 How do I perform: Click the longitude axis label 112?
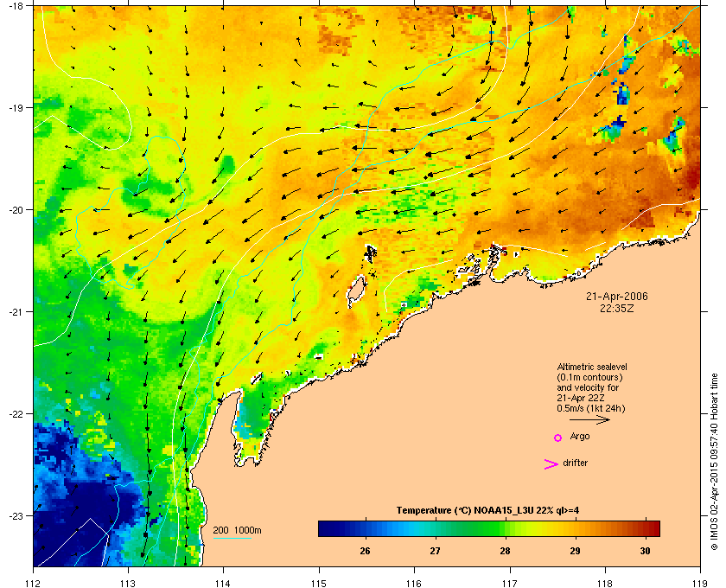(34, 584)
